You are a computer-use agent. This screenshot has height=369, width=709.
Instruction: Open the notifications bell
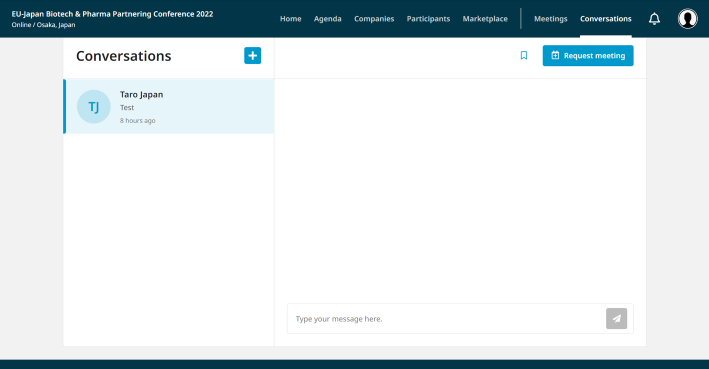click(x=654, y=19)
